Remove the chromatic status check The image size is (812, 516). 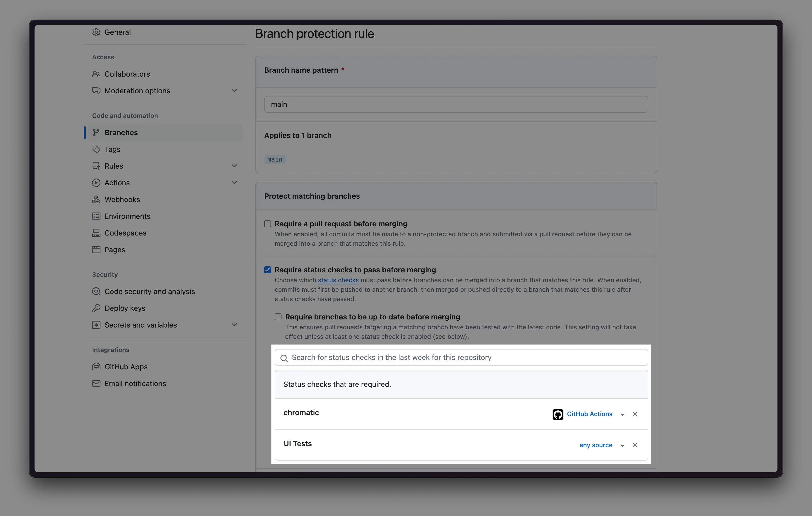(635, 414)
